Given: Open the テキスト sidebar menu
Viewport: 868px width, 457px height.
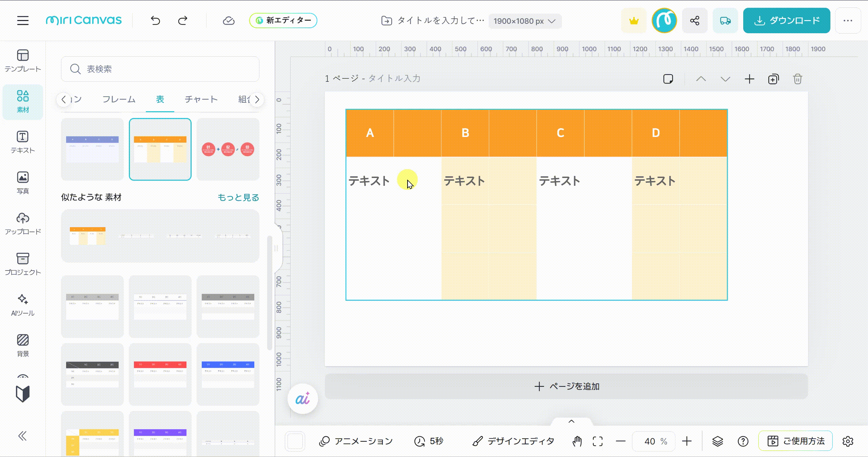Looking at the screenshot, I should (23, 142).
